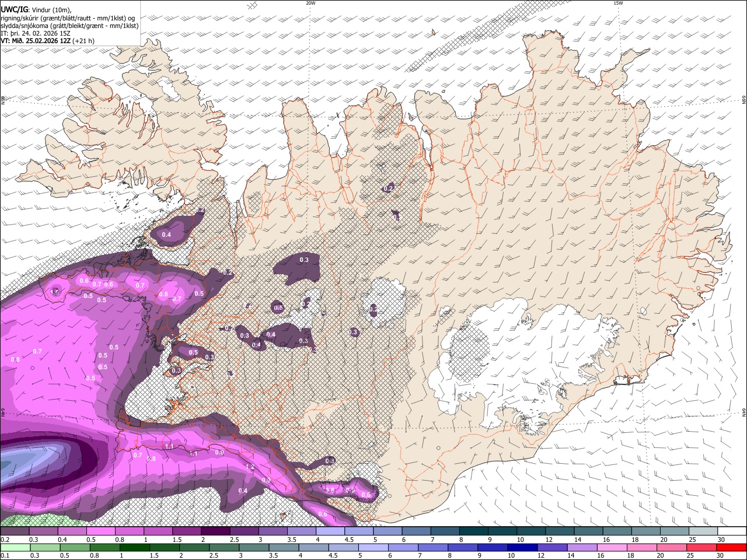The image size is (747, 560).
Task: Click the "15W" longitude label
Action: (x=618, y=3)
